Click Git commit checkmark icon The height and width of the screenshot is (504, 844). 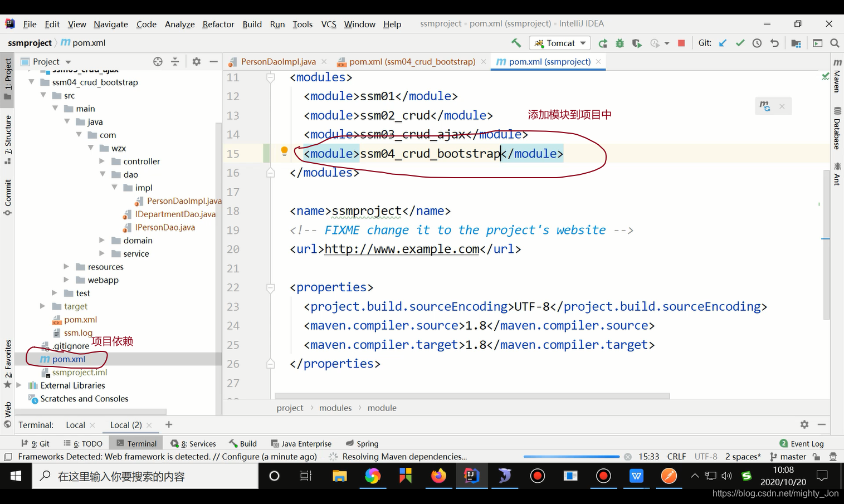coord(740,43)
